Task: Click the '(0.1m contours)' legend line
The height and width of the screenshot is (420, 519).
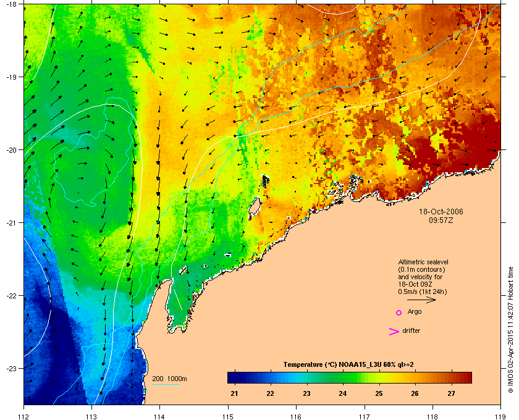Action: 421,269
